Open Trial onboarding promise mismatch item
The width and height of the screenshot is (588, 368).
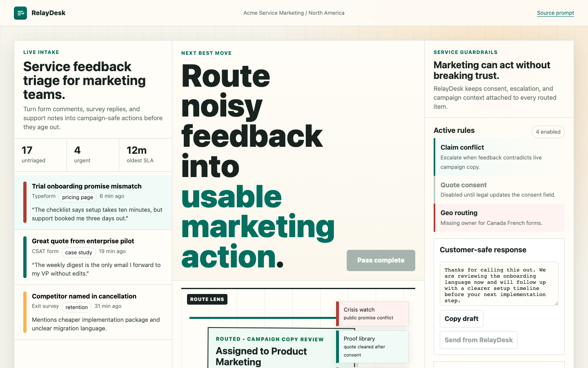coord(93,202)
